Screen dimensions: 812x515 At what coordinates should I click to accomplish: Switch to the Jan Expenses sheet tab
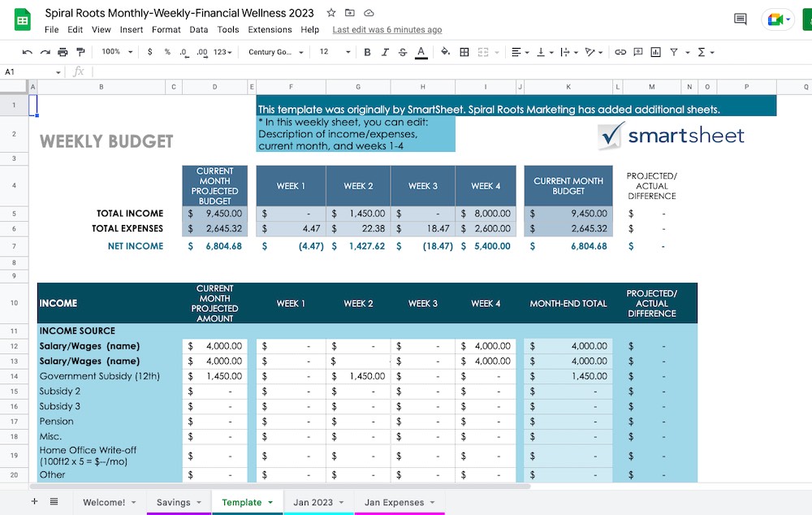point(395,502)
